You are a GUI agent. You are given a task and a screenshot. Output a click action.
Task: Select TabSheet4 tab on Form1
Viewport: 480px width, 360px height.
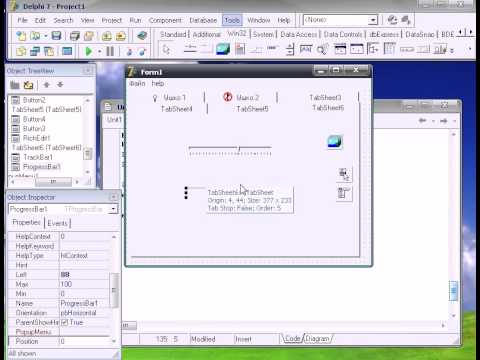[177, 109]
